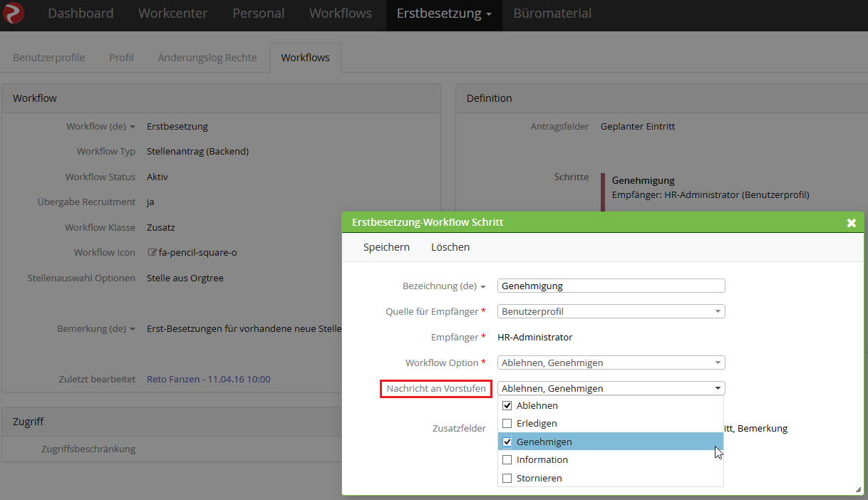Image resolution: width=868 pixels, height=500 pixels.
Task: Click the dialog resize grip corner
Action: [x=858, y=489]
